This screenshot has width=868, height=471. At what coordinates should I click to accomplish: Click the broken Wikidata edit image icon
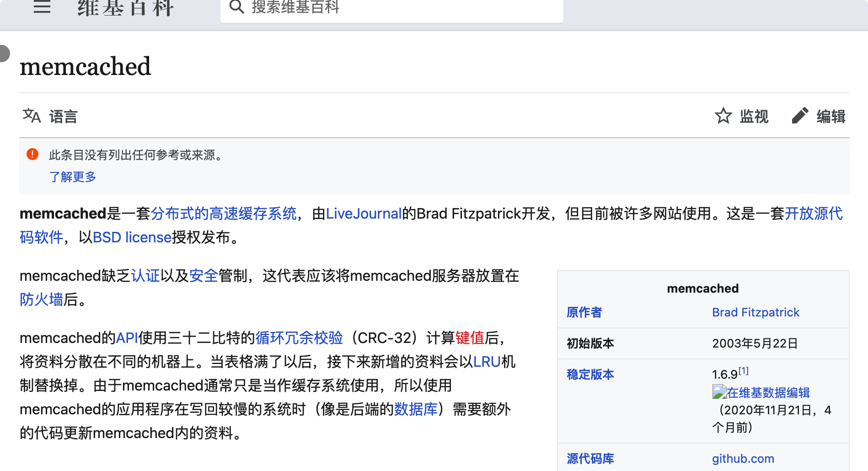click(719, 392)
